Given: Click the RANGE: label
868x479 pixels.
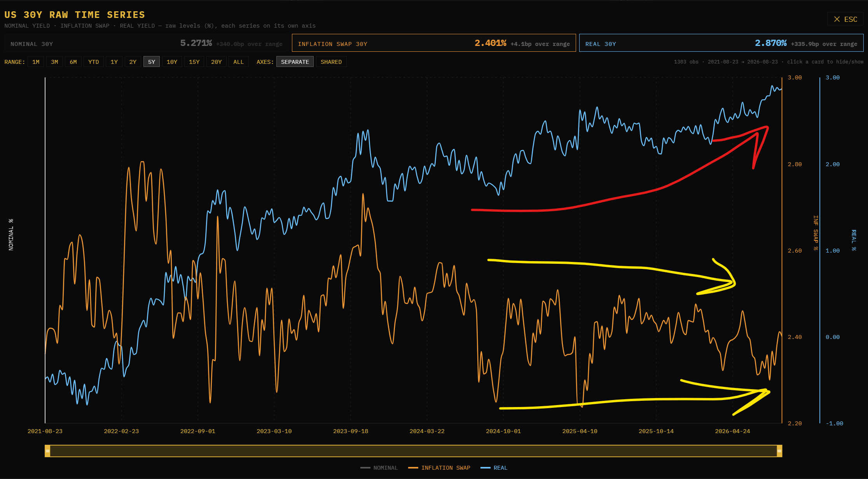Looking at the screenshot, I should 15,62.
